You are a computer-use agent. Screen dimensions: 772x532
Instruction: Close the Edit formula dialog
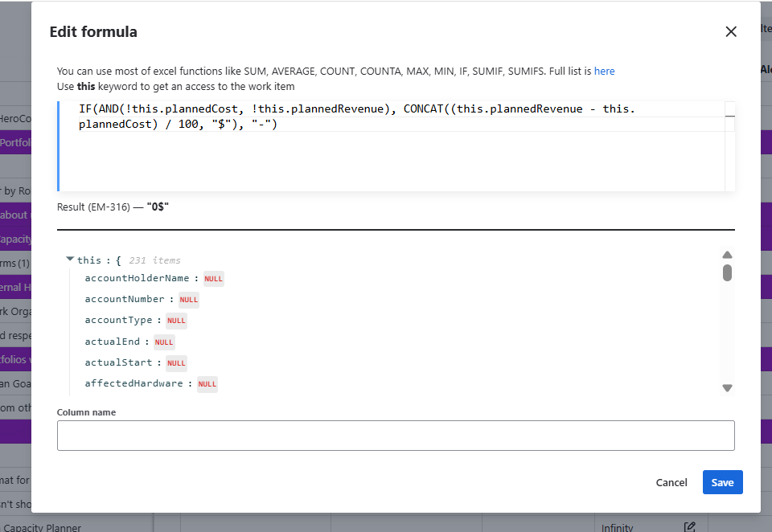coord(731,32)
